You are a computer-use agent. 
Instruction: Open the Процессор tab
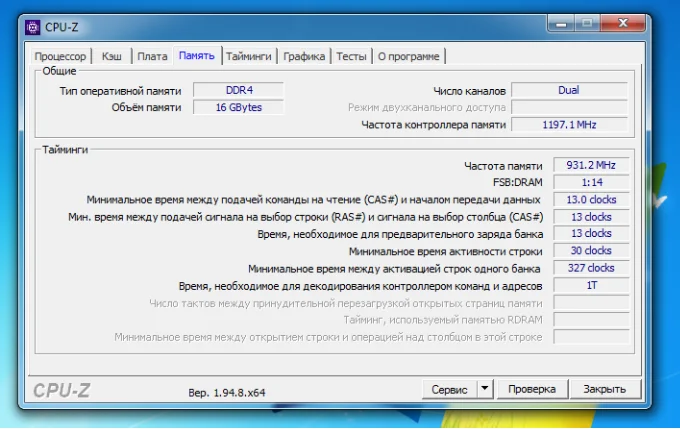(60, 56)
